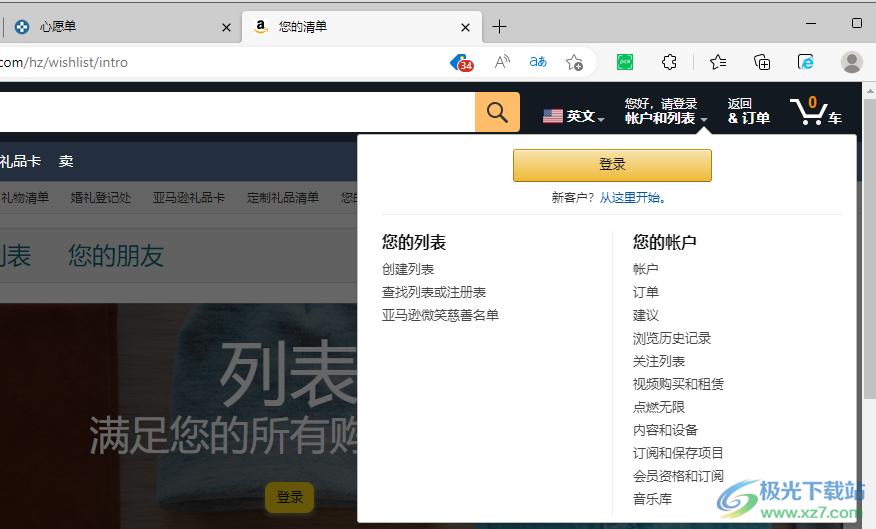Viewport: 876px width, 529px height.
Task: Open 亚马逊微笑慈善名单
Action: click(x=440, y=315)
